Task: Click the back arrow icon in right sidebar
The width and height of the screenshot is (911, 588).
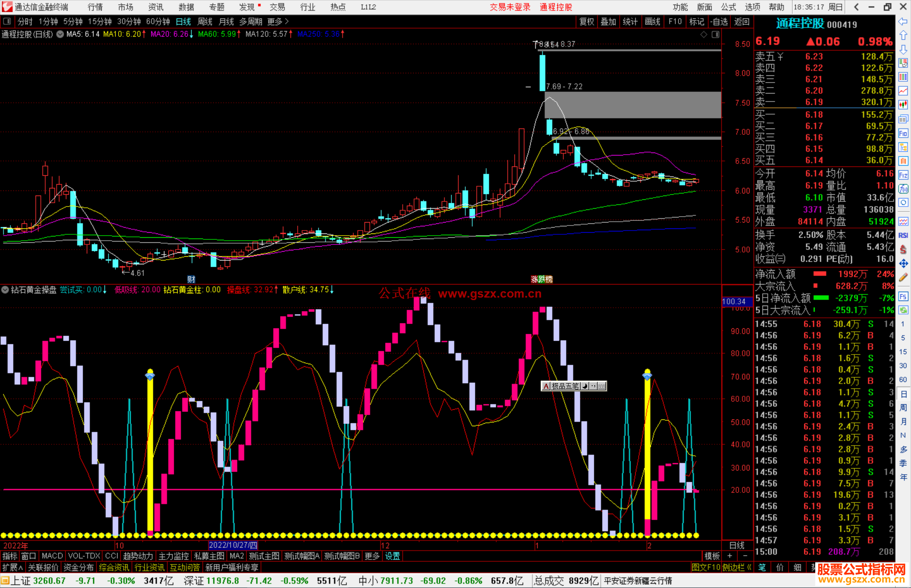Action: coord(903,21)
